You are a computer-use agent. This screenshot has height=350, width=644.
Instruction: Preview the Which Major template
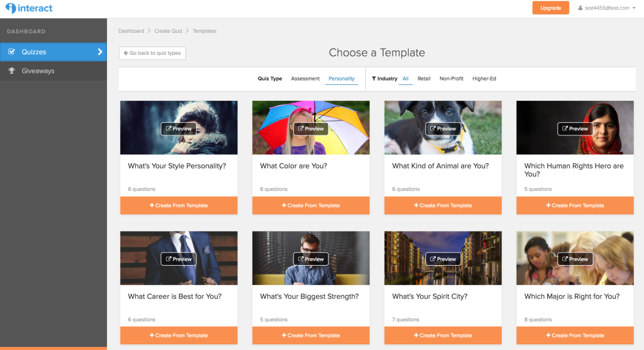click(575, 259)
